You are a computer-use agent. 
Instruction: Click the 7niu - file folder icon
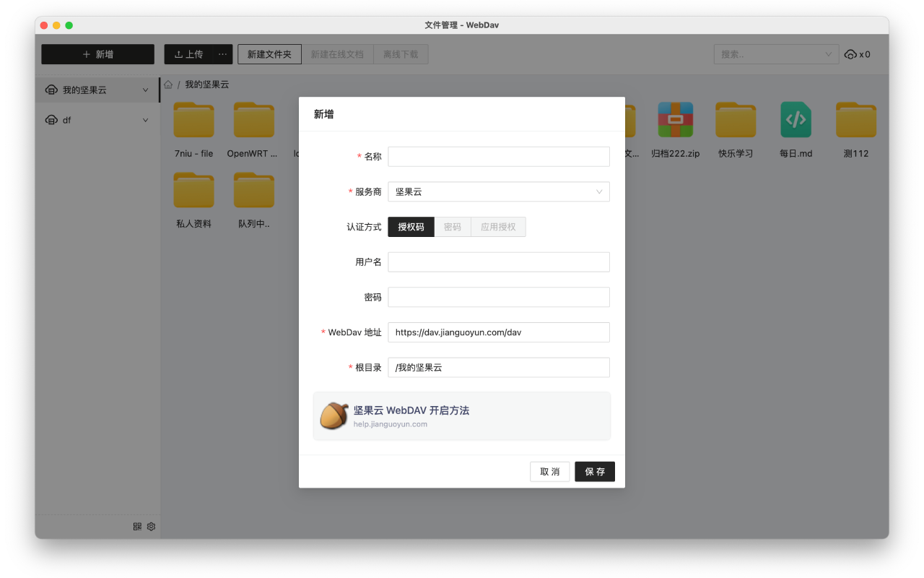(x=193, y=120)
